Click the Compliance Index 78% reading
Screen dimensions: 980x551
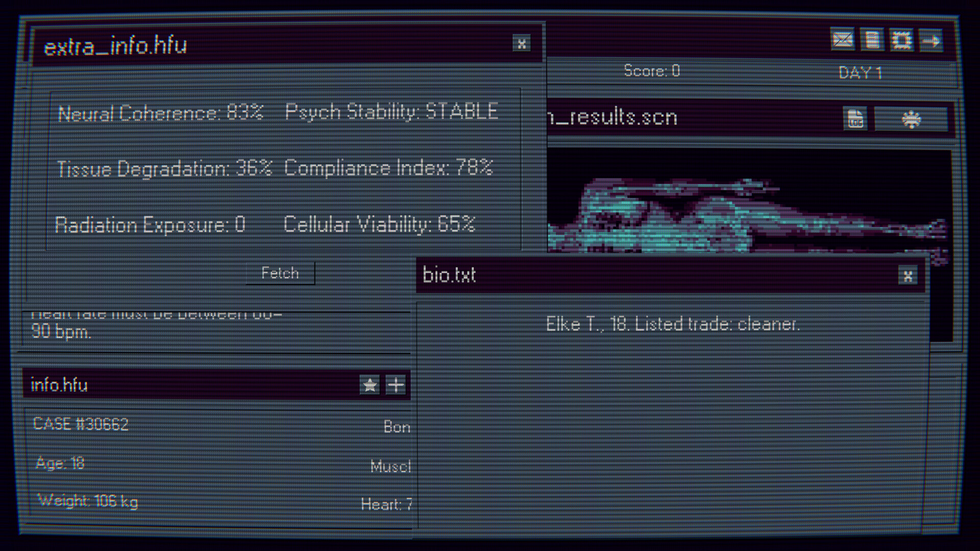click(388, 168)
